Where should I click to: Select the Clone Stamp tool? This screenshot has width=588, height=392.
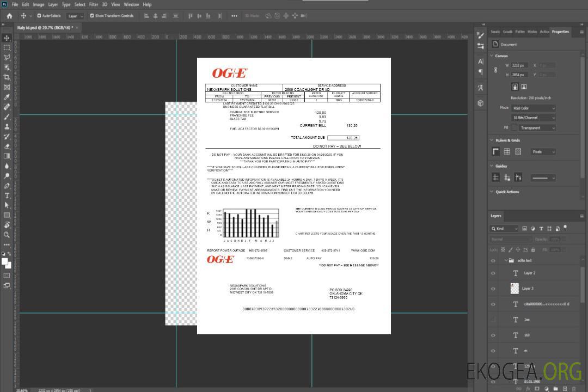(x=7, y=126)
